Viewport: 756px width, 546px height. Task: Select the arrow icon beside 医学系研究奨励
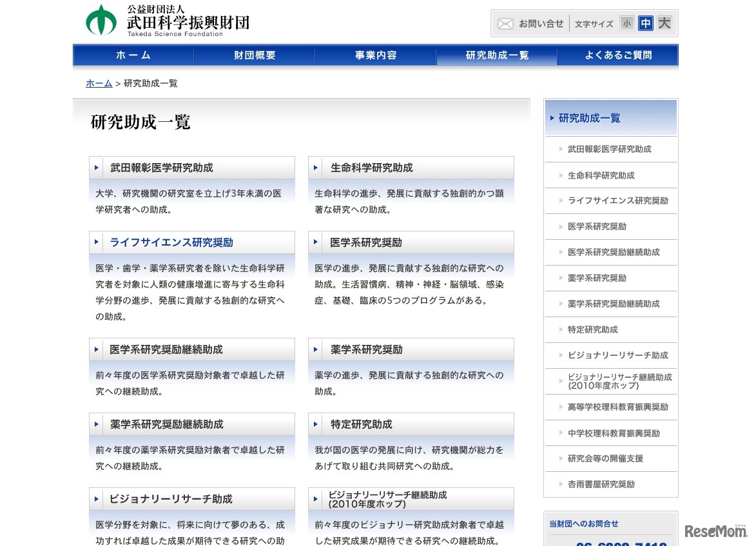[x=315, y=242]
